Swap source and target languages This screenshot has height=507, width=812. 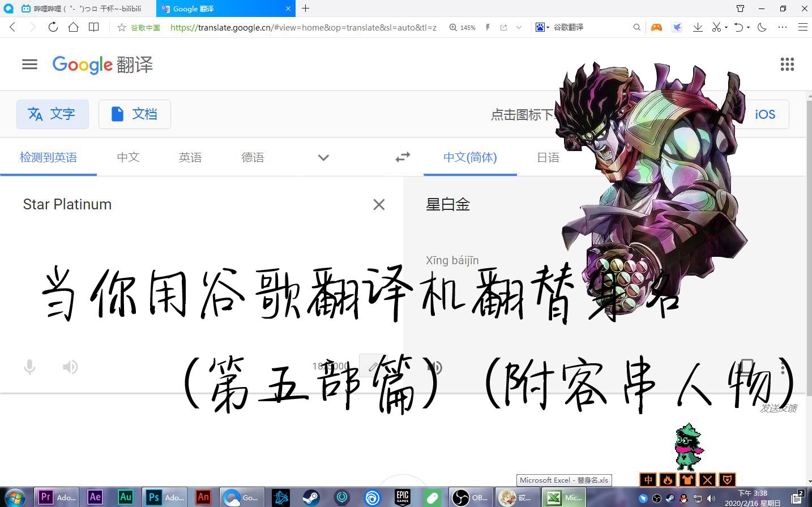point(403,157)
